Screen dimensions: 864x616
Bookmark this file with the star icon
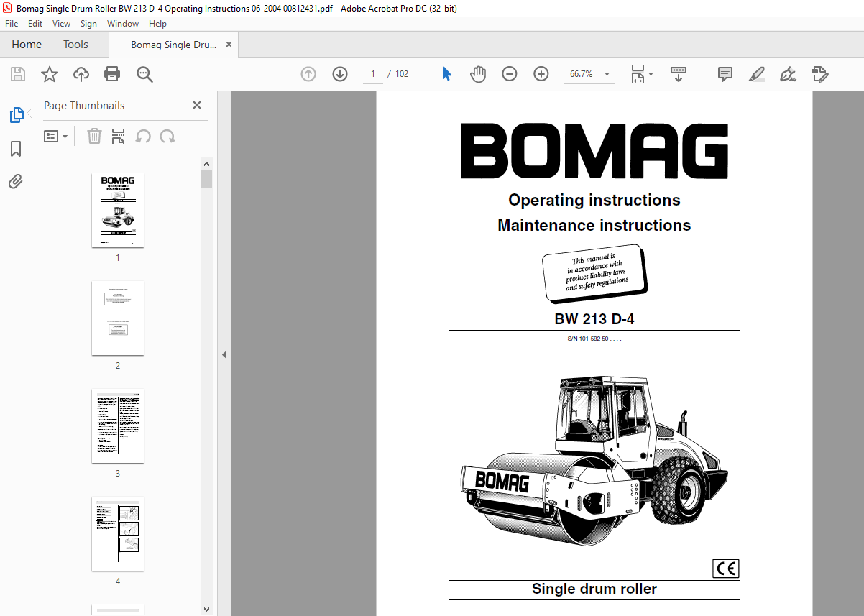pyautogui.click(x=50, y=74)
